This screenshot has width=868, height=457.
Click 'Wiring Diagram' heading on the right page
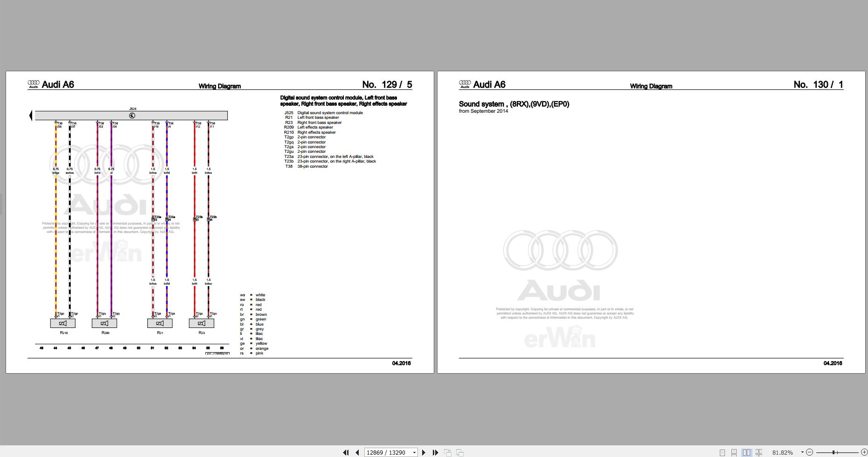tap(651, 86)
